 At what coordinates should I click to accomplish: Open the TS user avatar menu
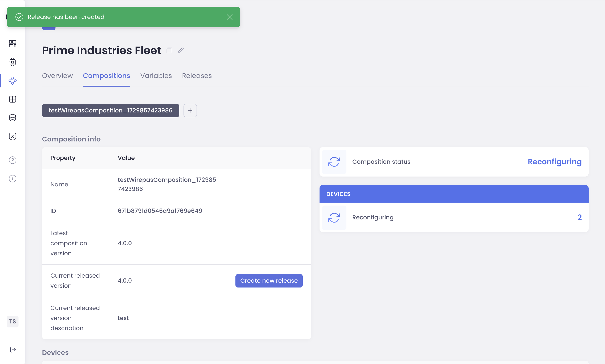pos(13,321)
